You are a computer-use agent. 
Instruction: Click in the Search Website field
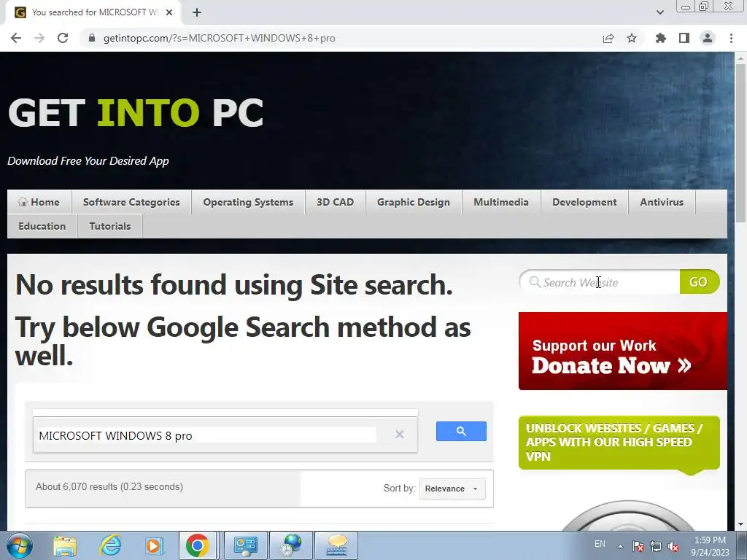[600, 282]
